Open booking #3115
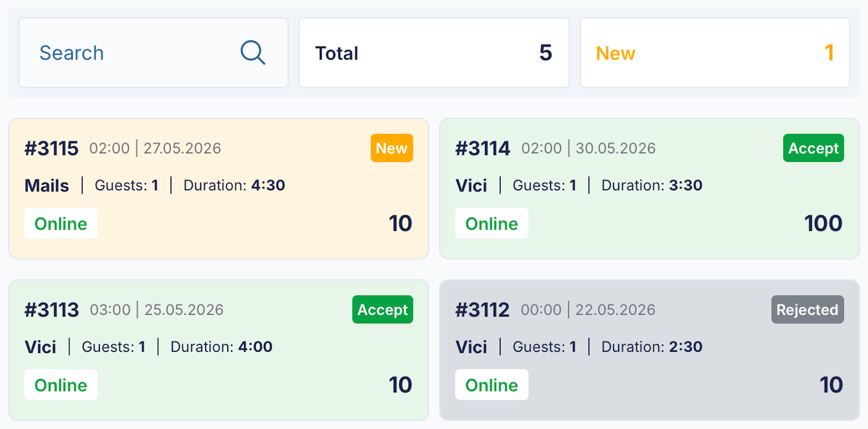This screenshot has height=429, width=868. pos(219,189)
